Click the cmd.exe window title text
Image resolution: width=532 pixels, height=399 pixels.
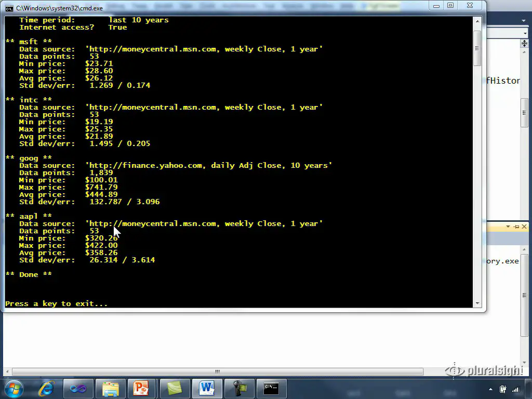point(59,8)
